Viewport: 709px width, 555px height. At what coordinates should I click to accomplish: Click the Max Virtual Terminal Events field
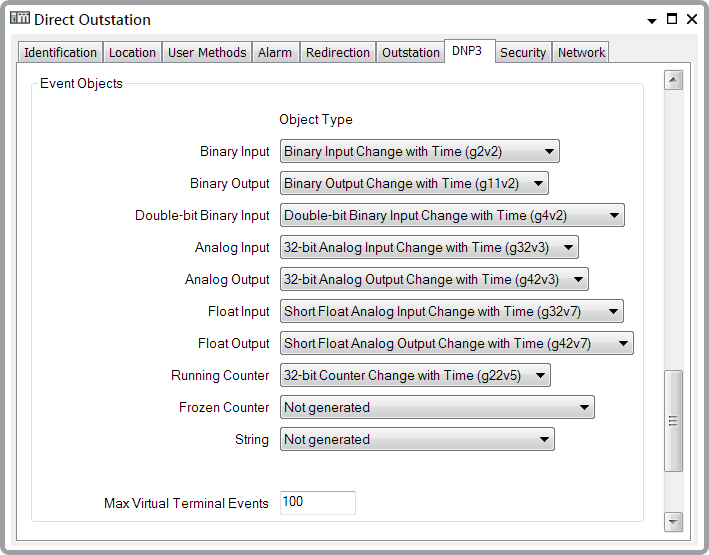(318, 503)
